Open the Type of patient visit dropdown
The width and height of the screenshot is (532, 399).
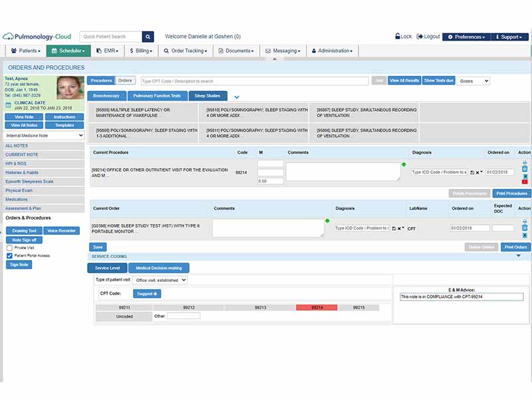pos(160,280)
